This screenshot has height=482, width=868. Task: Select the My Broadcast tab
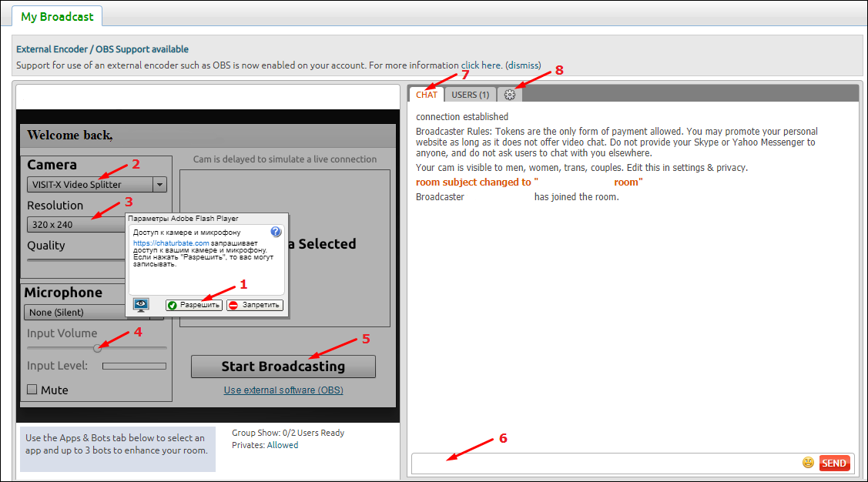coord(57,16)
